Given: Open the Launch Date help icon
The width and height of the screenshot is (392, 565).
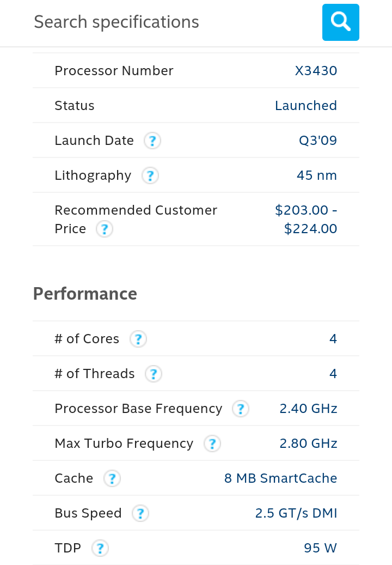Looking at the screenshot, I should 152,141.
